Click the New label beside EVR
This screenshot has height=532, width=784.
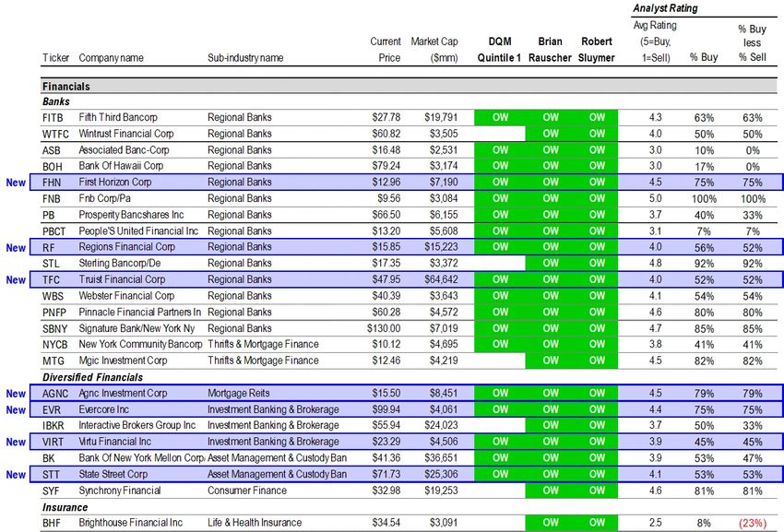[16, 410]
